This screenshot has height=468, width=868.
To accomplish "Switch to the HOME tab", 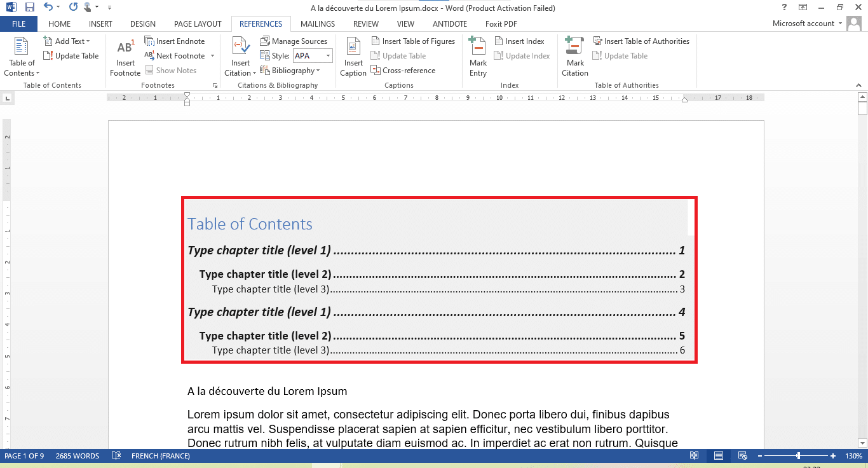I will pos(60,24).
